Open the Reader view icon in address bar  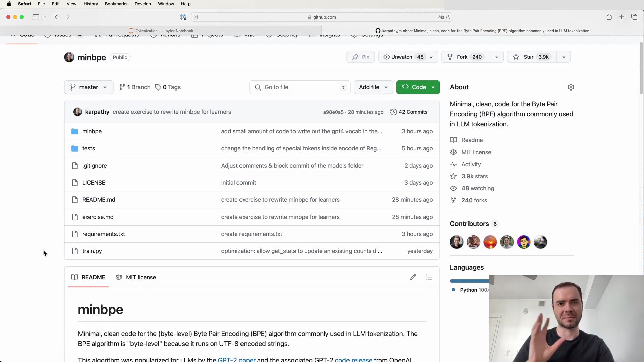(196, 17)
